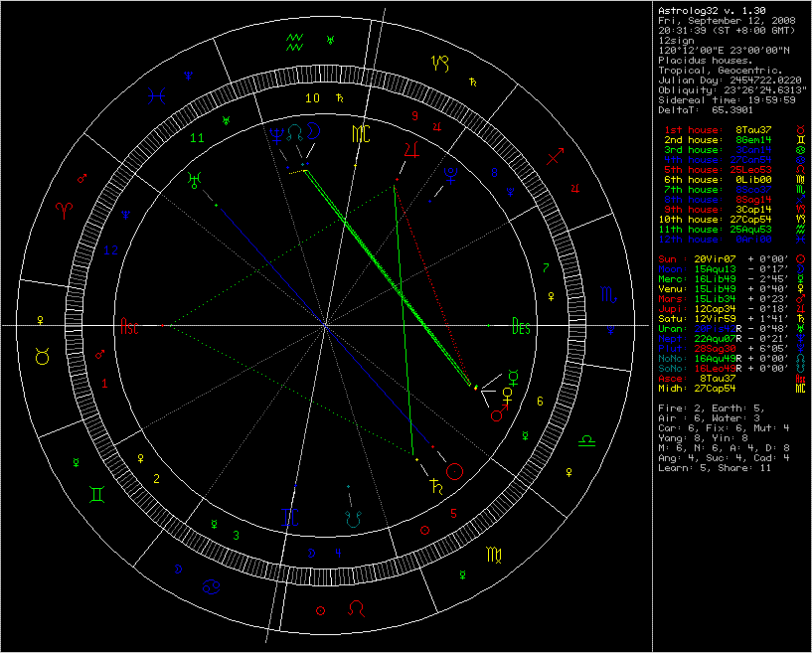Viewport: 812px width, 653px height.
Task: Click the red Aries sign symbol
Action: (66, 211)
